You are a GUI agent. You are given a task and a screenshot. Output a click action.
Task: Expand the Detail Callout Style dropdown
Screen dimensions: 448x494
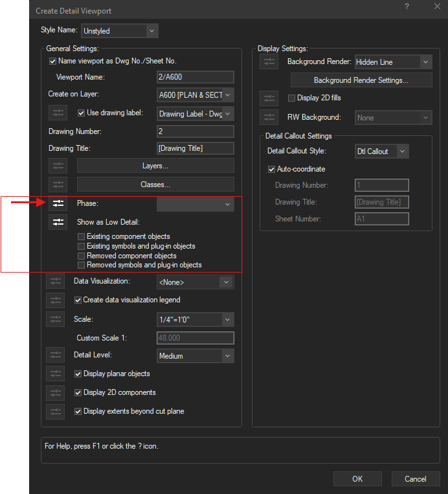382,152
